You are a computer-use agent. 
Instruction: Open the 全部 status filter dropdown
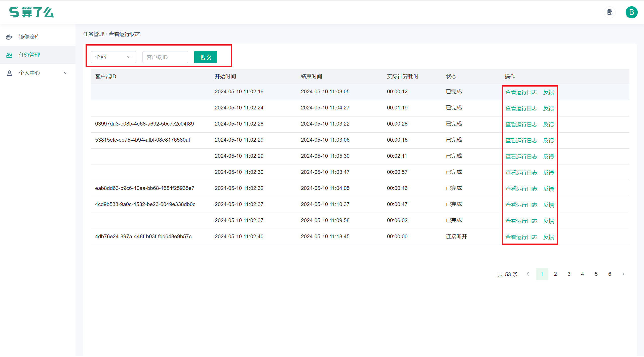pyautogui.click(x=113, y=57)
